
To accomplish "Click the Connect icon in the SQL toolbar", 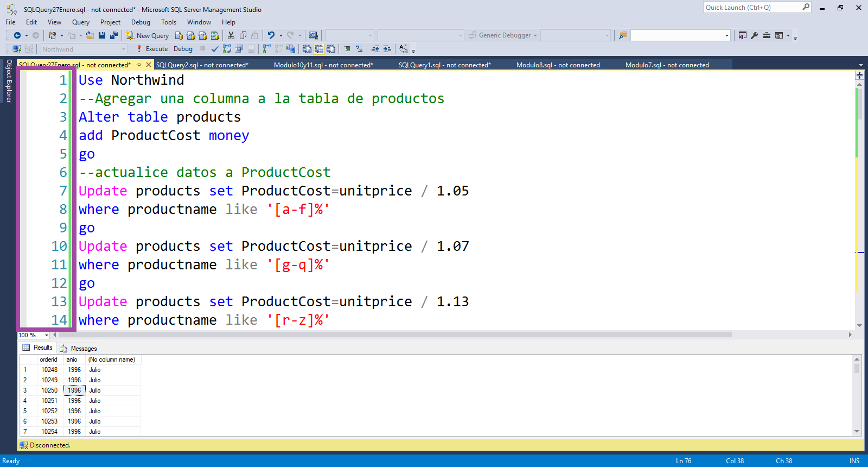I will coord(17,49).
